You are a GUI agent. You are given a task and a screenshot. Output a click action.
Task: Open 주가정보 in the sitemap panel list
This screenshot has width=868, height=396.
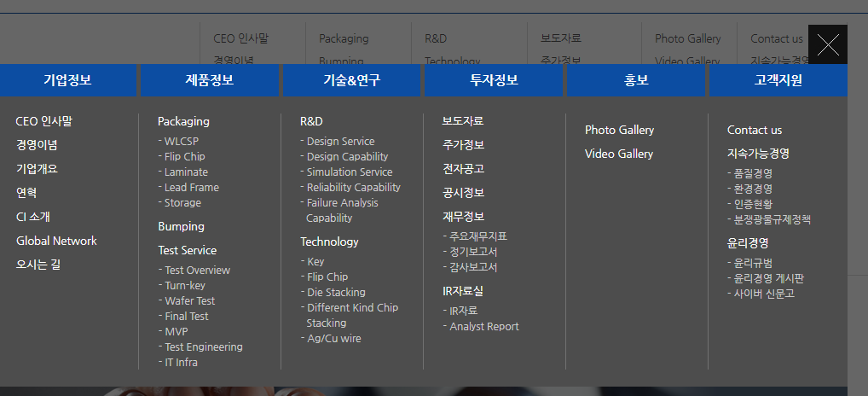(x=463, y=145)
